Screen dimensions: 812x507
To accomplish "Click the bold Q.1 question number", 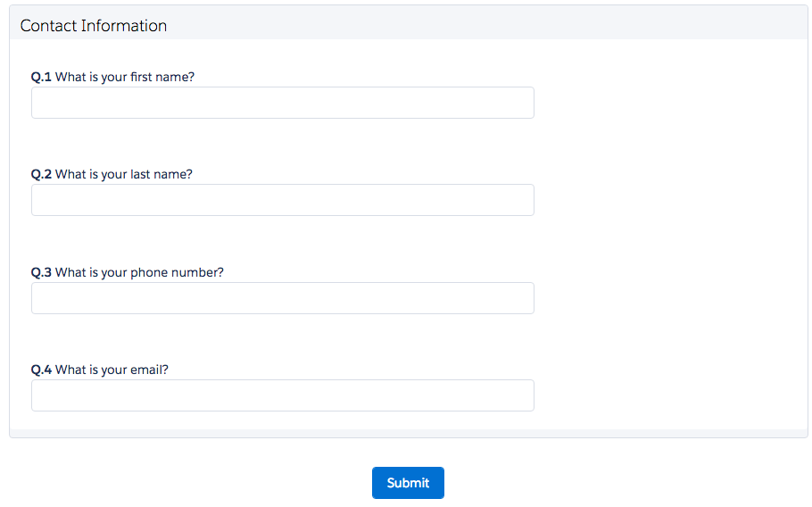I will tap(42, 77).
